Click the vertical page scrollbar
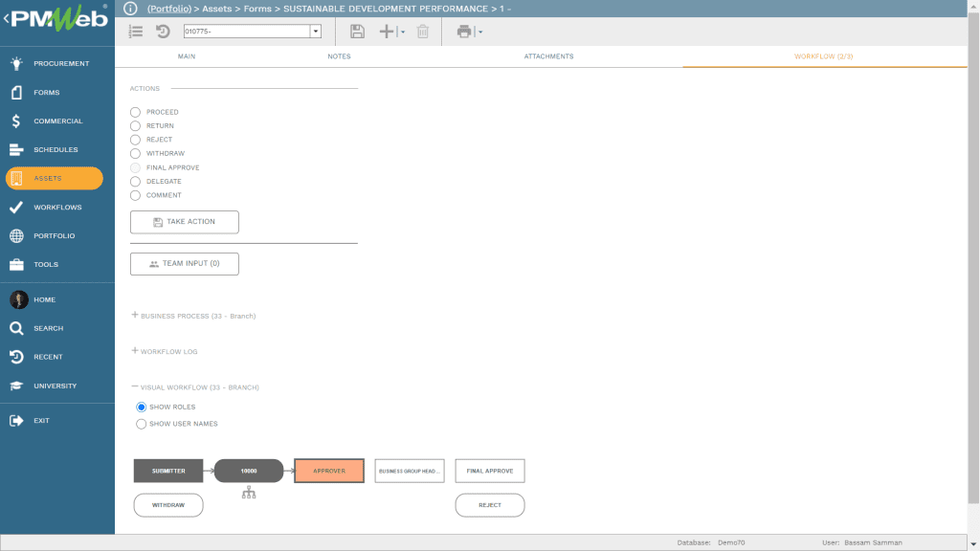 [x=973, y=259]
